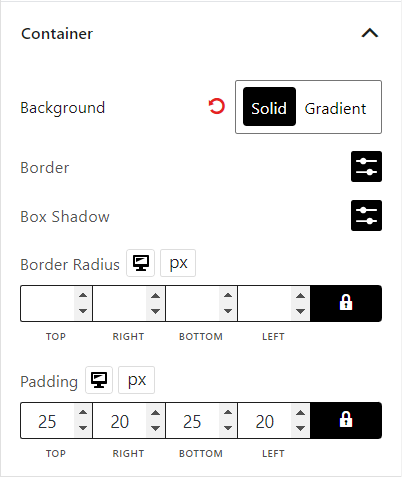Select the Solid background type
The height and width of the screenshot is (477, 402).
pyautogui.click(x=269, y=107)
